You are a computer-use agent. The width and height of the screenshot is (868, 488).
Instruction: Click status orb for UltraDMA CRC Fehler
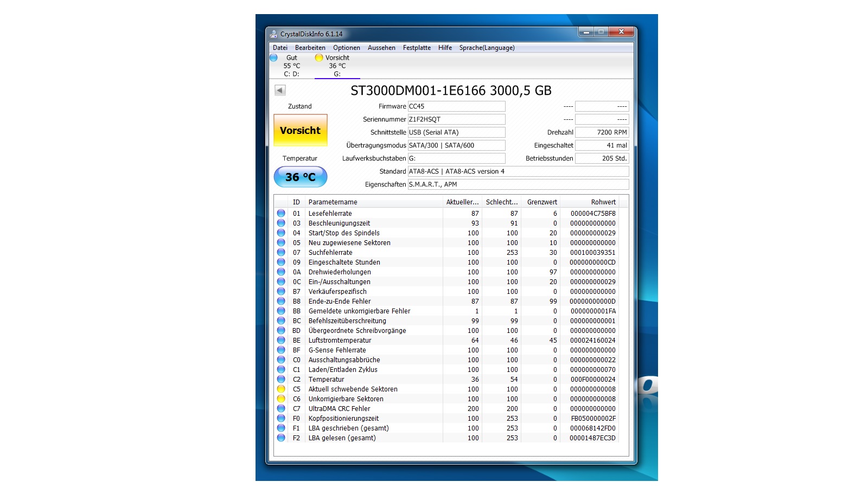tap(281, 408)
